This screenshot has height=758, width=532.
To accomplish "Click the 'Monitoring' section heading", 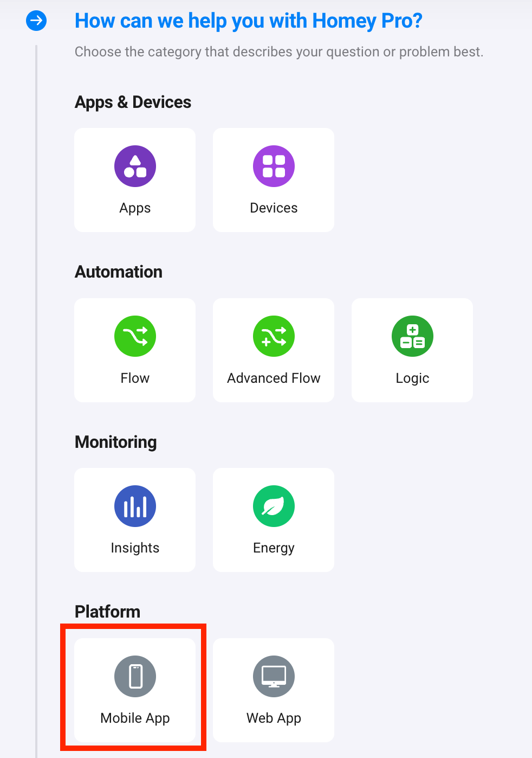I will coord(116,442).
